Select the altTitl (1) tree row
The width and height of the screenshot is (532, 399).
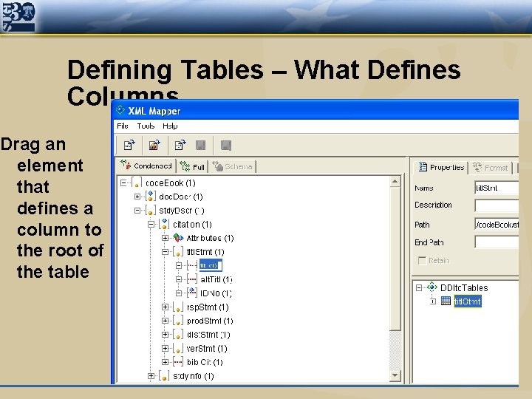pyautogui.click(x=216, y=279)
